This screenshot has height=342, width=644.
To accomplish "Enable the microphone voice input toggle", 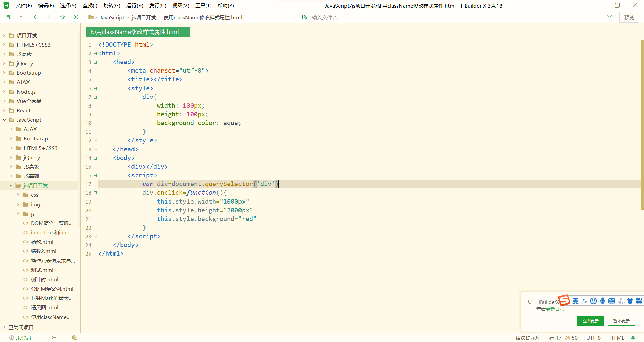I will click(x=603, y=301).
